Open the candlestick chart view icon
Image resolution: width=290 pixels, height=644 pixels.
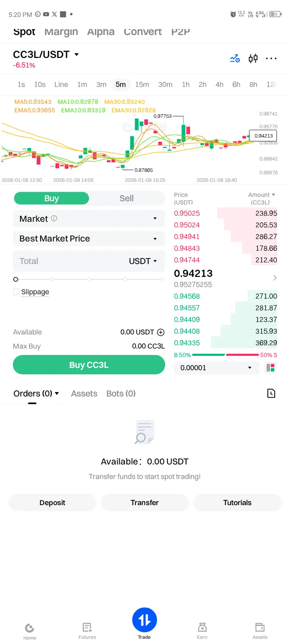[253, 59]
